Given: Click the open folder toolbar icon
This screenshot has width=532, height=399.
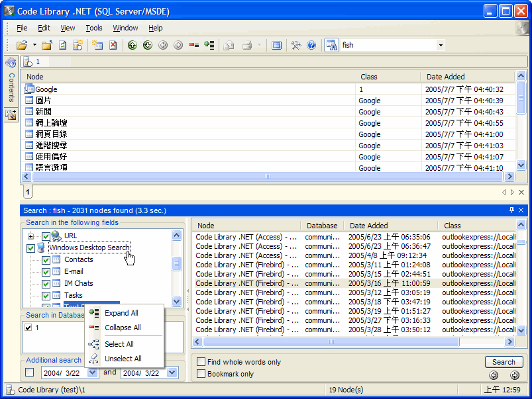Looking at the screenshot, I should [x=22, y=45].
